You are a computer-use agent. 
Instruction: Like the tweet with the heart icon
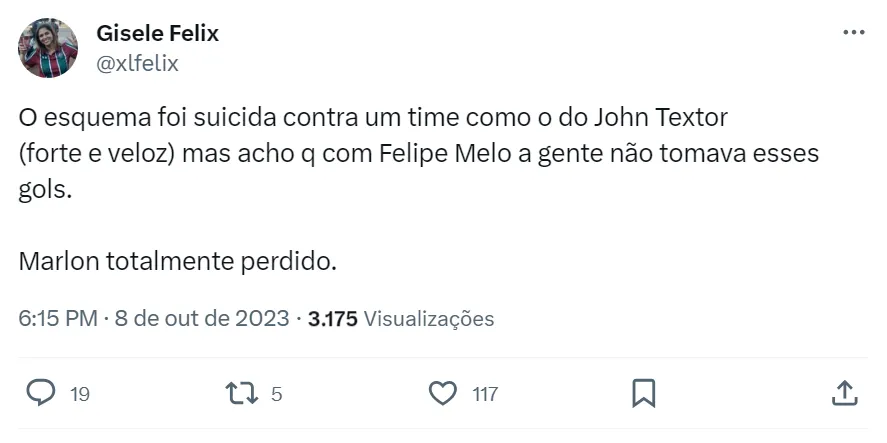(442, 393)
